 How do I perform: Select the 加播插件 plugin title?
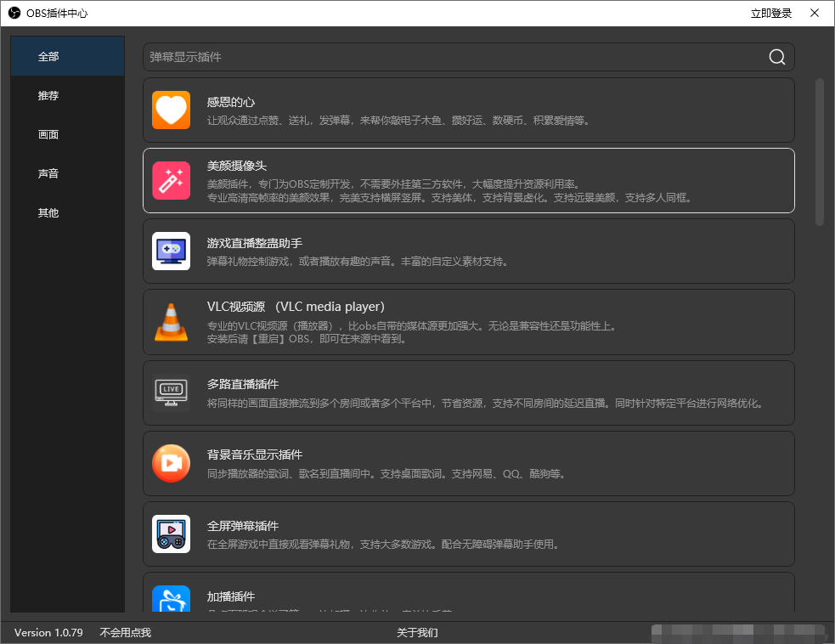pos(230,596)
